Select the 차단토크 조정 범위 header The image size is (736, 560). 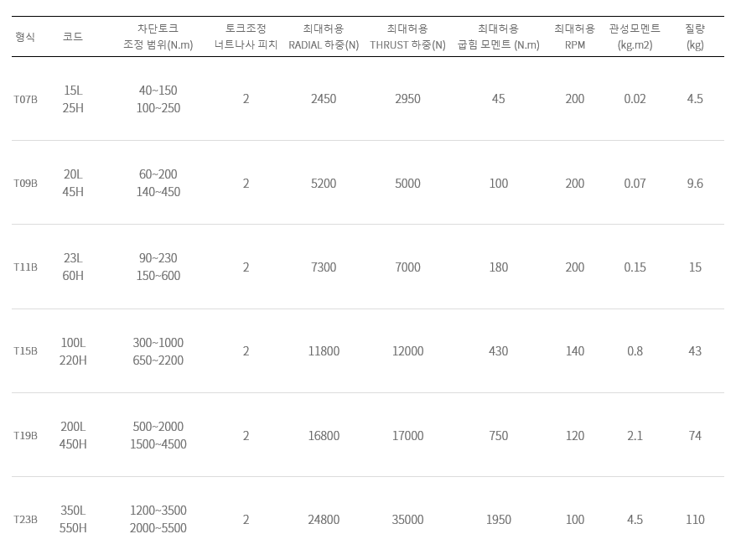pyautogui.click(x=158, y=37)
